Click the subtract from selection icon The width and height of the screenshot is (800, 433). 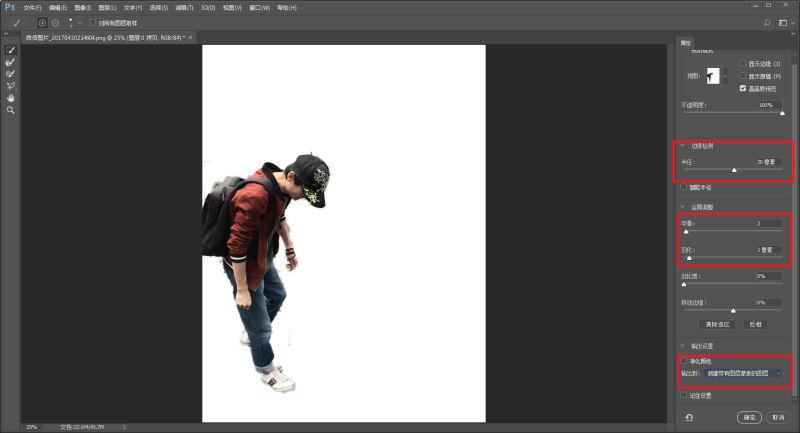pos(55,22)
